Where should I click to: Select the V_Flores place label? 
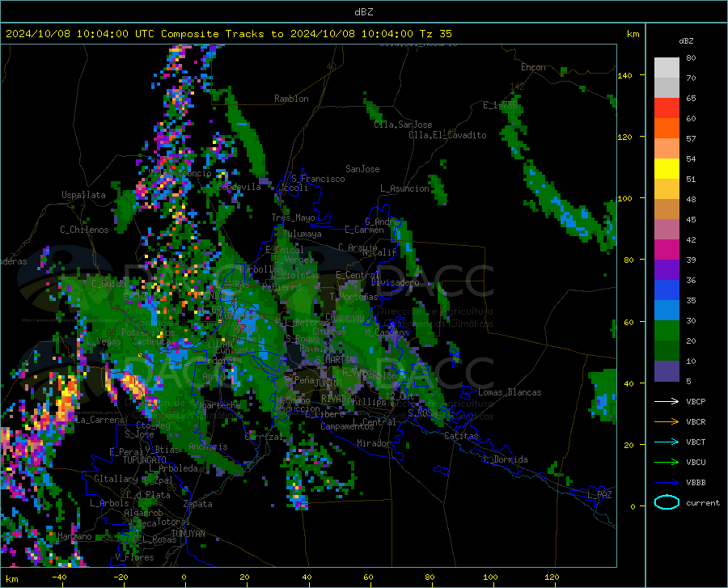point(134,557)
